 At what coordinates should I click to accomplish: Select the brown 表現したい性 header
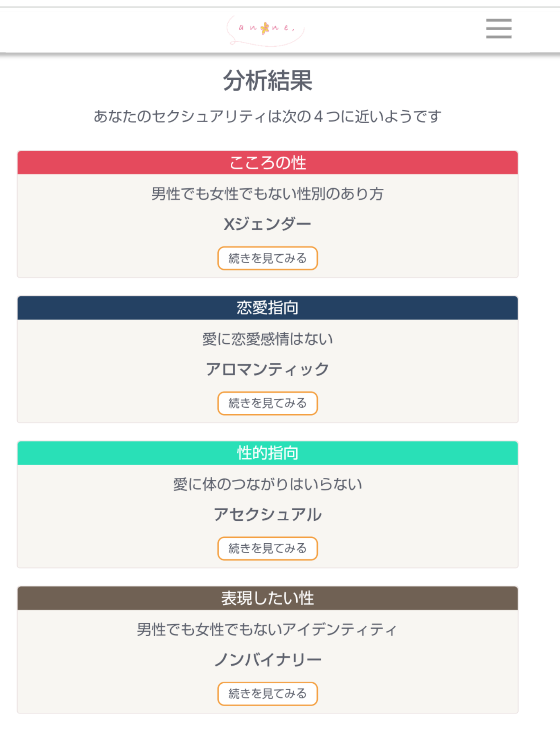(x=268, y=599)
